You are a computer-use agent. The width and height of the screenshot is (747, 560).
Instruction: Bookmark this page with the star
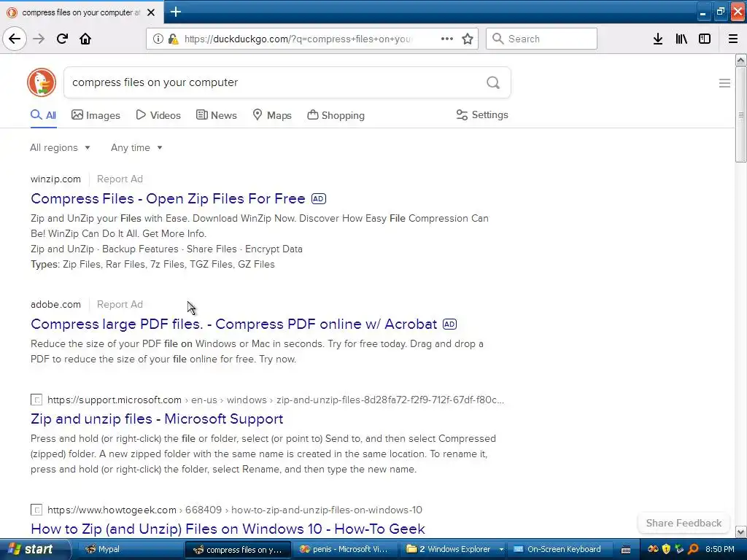click(x=468, y=39)
